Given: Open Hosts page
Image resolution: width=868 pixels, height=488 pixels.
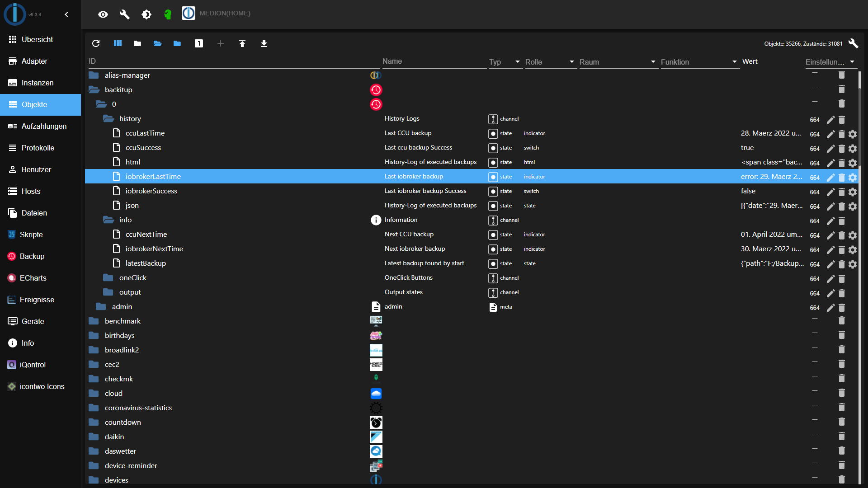Looking at the screenshot, I should point(41,191).
